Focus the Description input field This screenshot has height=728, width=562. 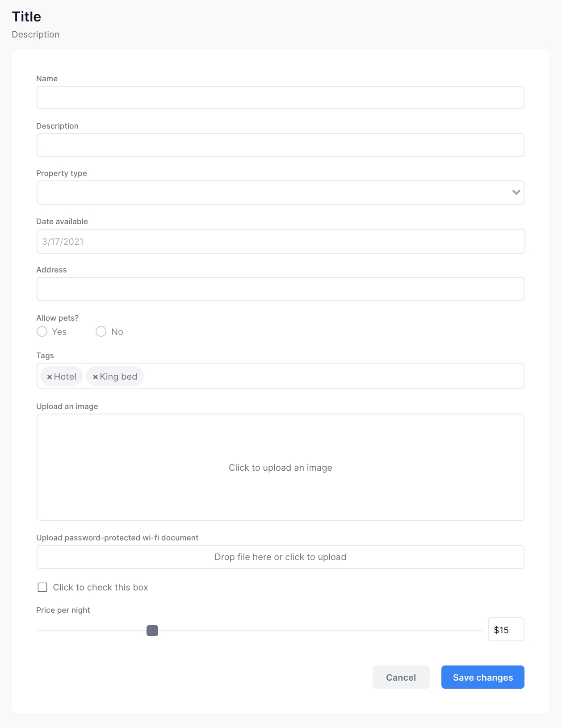280,145
